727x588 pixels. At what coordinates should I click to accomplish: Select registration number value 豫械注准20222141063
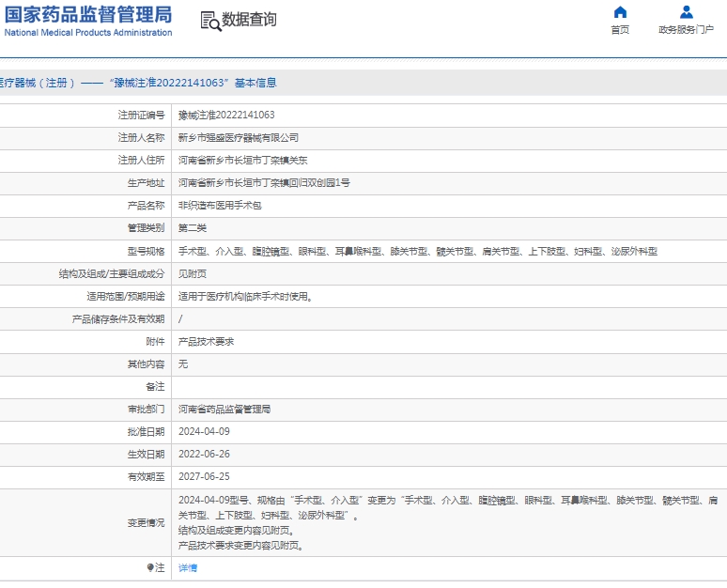pyautogui.click(x=226, y=115)
